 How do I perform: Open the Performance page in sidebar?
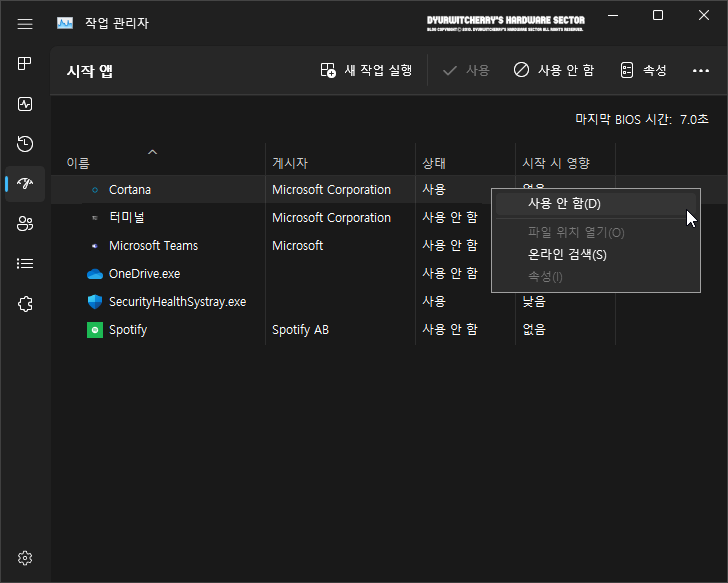click(25, 104)
